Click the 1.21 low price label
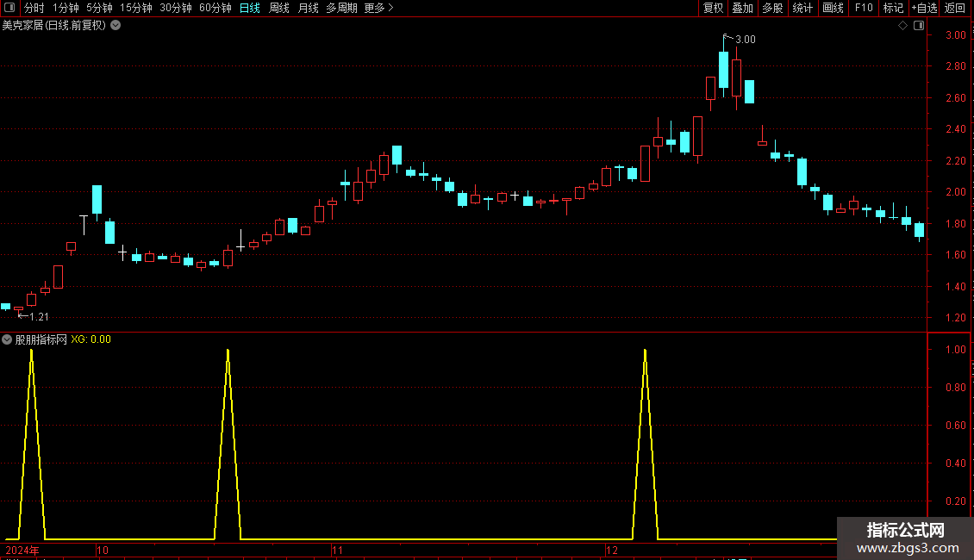This screenshot has height=560, width=974. [39, 317]
